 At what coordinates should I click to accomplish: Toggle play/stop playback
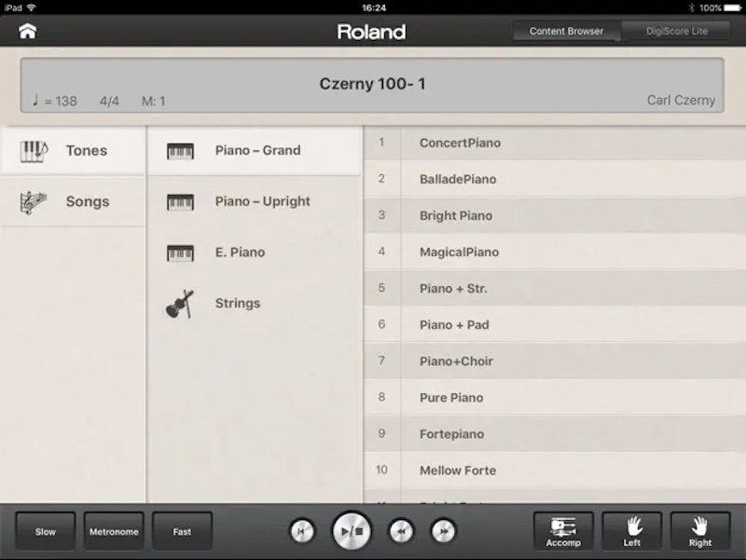[x=352, y=531]
